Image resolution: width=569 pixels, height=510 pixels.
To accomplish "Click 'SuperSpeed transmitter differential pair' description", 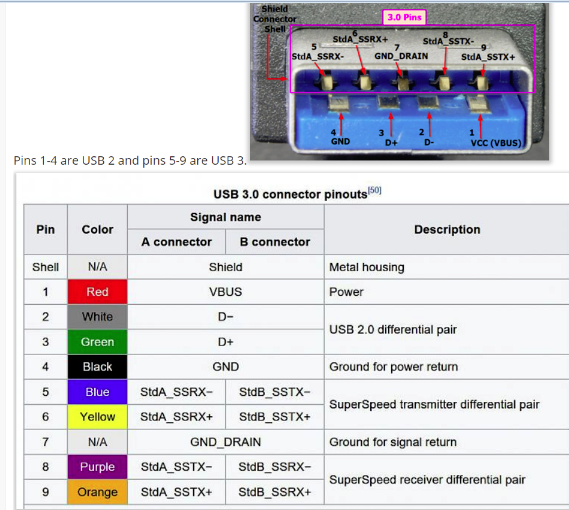I will pos(447,404).
